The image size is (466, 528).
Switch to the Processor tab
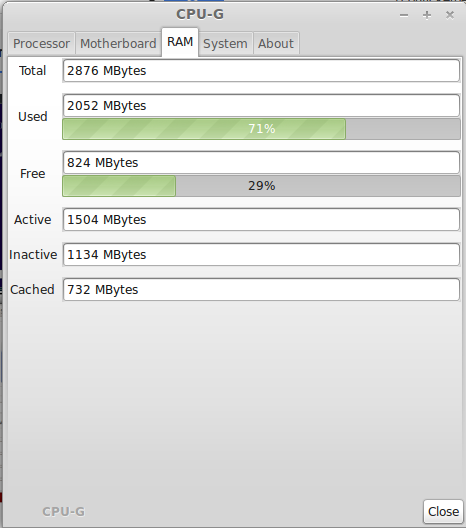[x=41, y=43]
